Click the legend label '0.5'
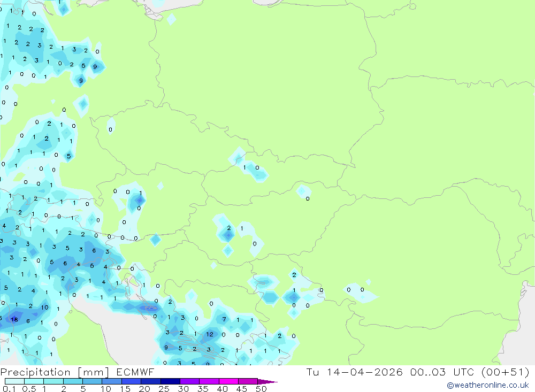The image size is (535, 392). point(29,389)
